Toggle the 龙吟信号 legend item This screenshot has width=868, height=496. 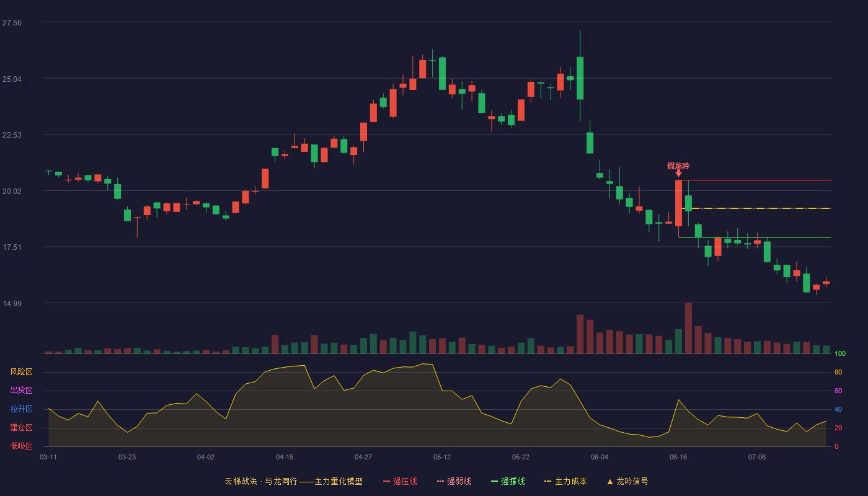627,481
